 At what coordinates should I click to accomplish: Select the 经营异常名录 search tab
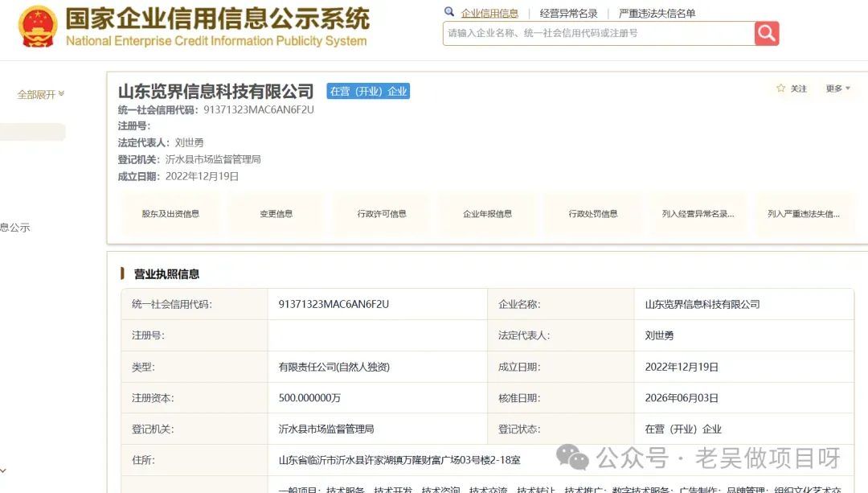click(x=568, y=14)
